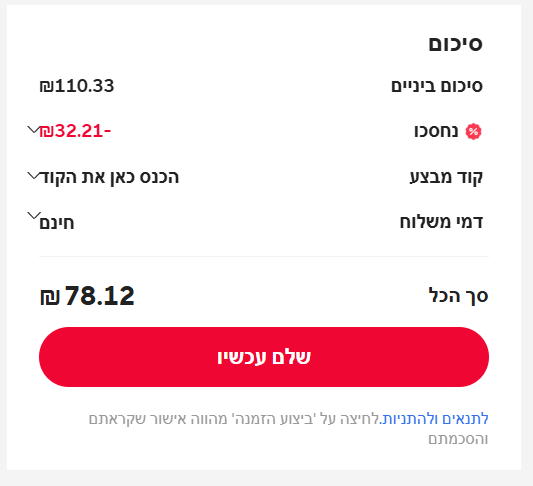Click the -₪32.21 savings amount
The width and height of the screenshot is (533, 486).
(x=75, y=131)
